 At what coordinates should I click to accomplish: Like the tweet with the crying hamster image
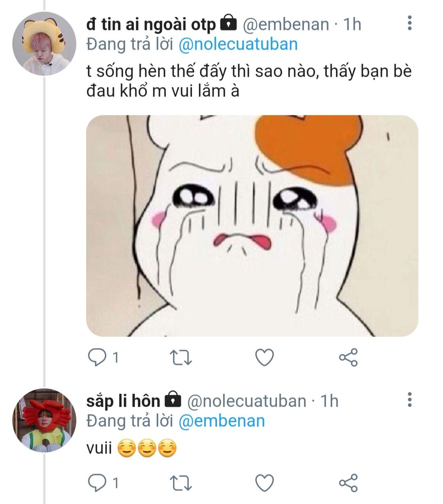point(265,357)
